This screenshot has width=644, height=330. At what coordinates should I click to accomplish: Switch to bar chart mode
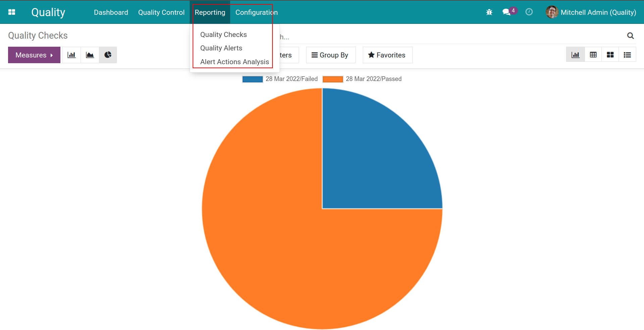click(x=71, y=55)
